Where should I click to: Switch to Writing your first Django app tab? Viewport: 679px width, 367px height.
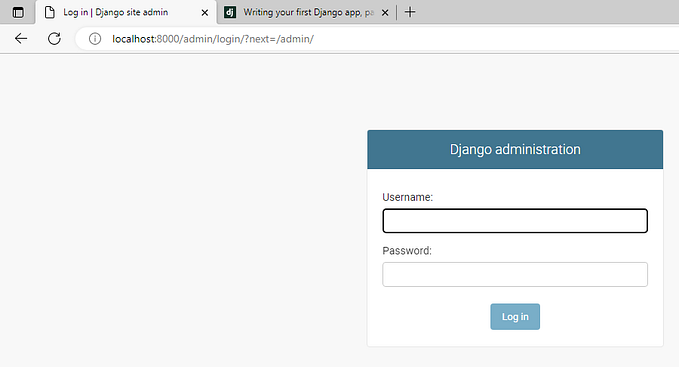tap(307, 12)
